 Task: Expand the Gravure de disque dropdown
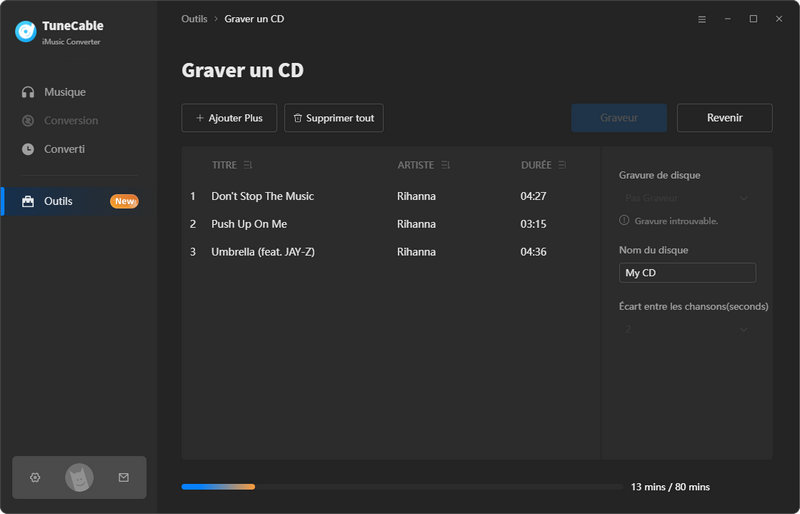pos(686,198)
